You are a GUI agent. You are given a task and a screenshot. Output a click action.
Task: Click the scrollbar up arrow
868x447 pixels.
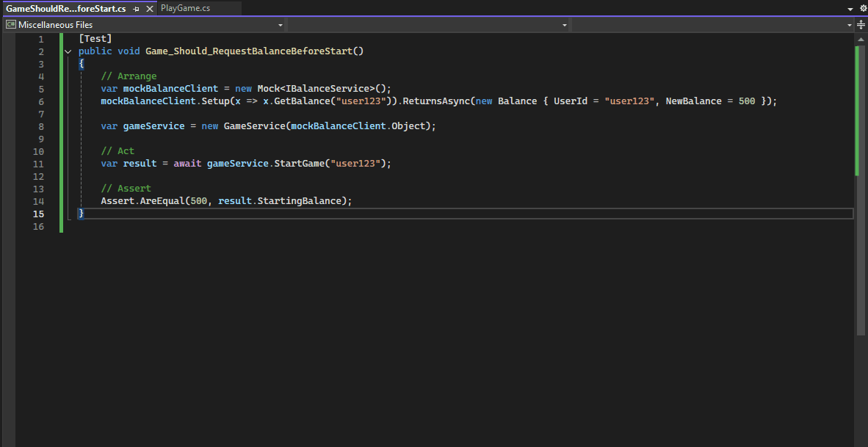(861, 40)
